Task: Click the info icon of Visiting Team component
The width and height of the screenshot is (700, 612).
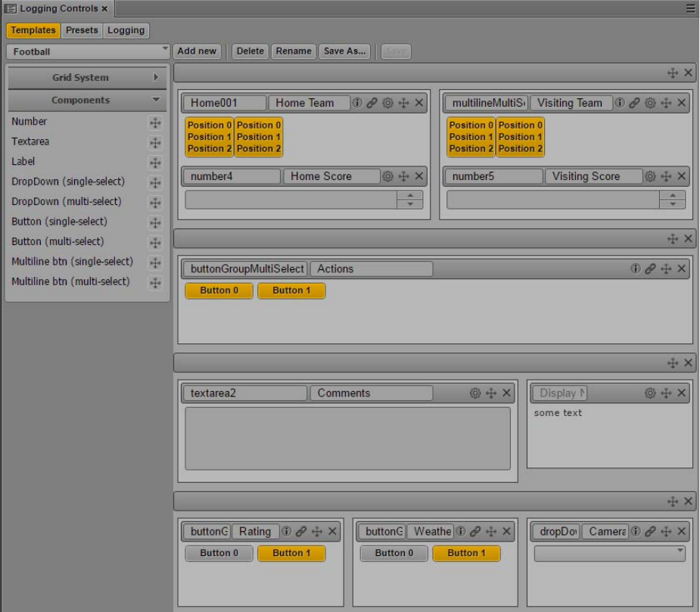Action: pos(620,103)
